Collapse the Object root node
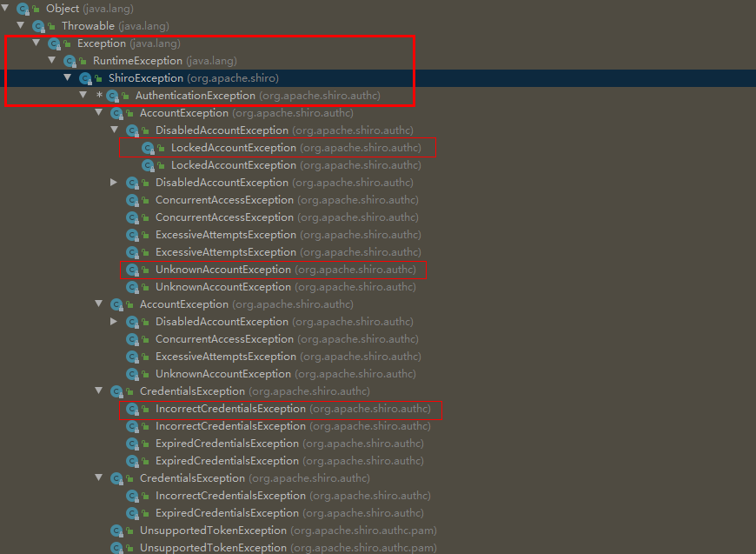Screen dimensions: 756x554 pyautogui.click(x=5, y=8)
